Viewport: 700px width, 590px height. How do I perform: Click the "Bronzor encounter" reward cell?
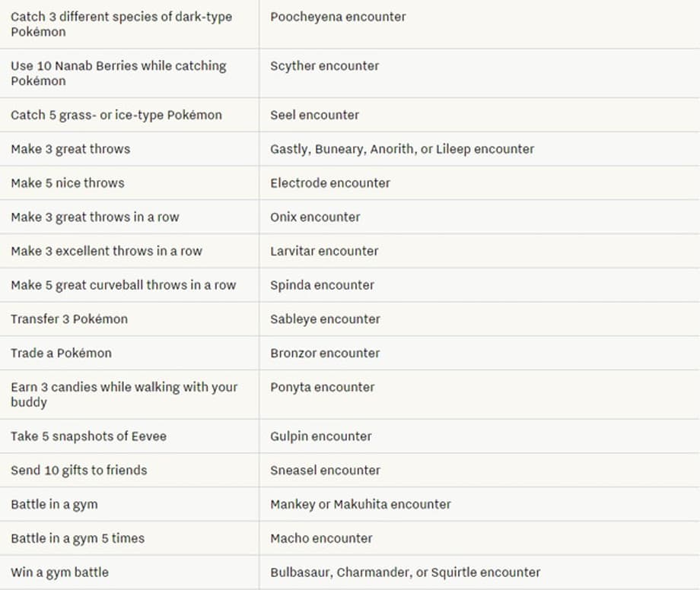pos(325,353)
